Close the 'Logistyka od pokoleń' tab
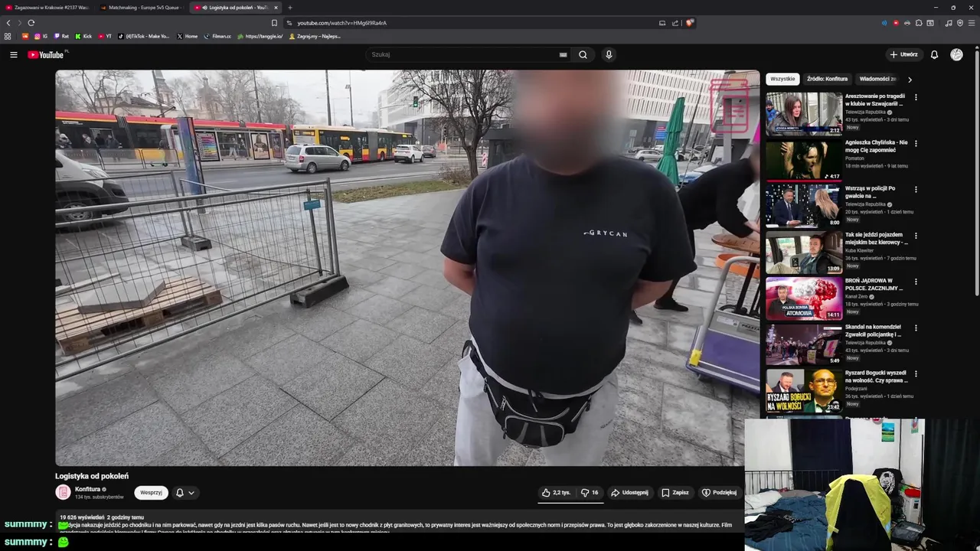Image resolution: width=980 pixels, height=551 pixels. tap(276, 8)
